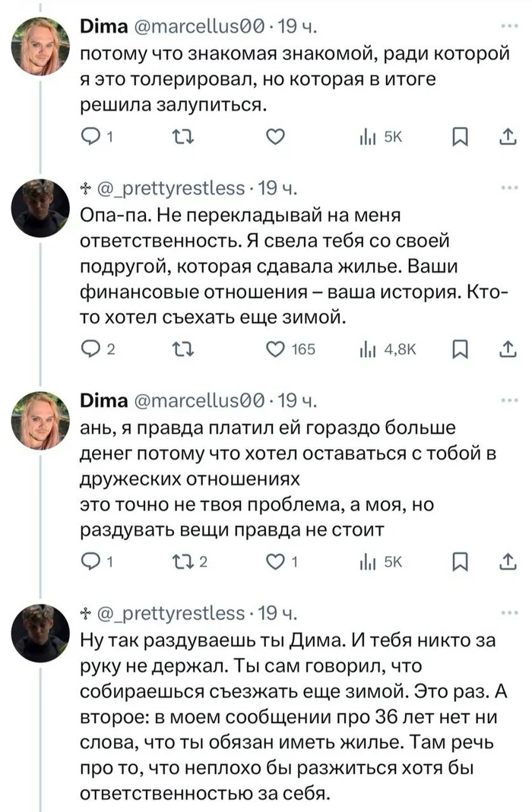The height and width of the screenshot is (812, 532).
Task: Repost the 'ань, я правда' tweet
Action: click(x=180, y=562)
